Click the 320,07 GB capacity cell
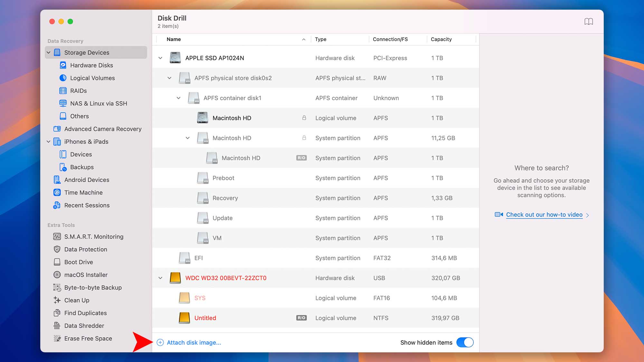The height and width of the screenshot is (362, 644). click(x=446, y=278)
